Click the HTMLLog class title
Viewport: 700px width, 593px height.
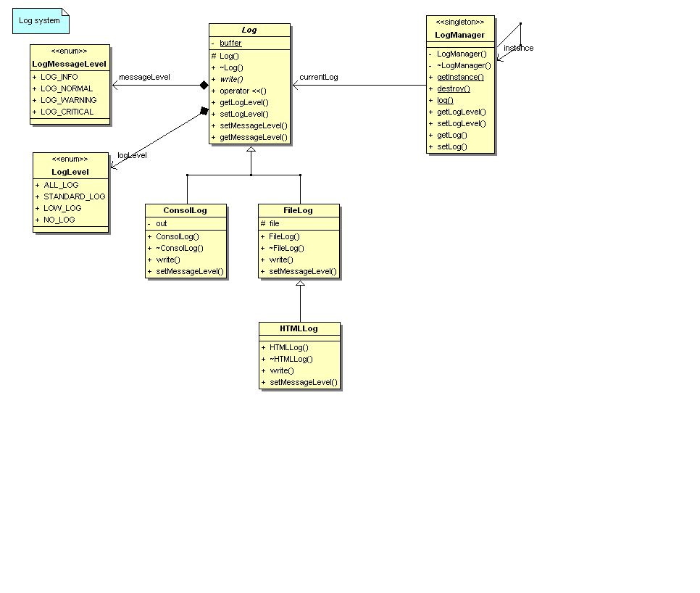[299, 328]
